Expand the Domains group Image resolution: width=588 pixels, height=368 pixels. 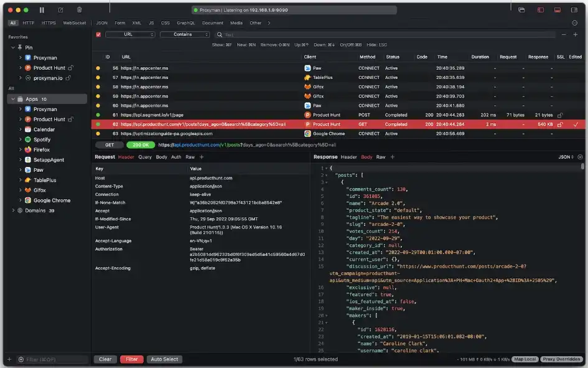pos(13,210)
